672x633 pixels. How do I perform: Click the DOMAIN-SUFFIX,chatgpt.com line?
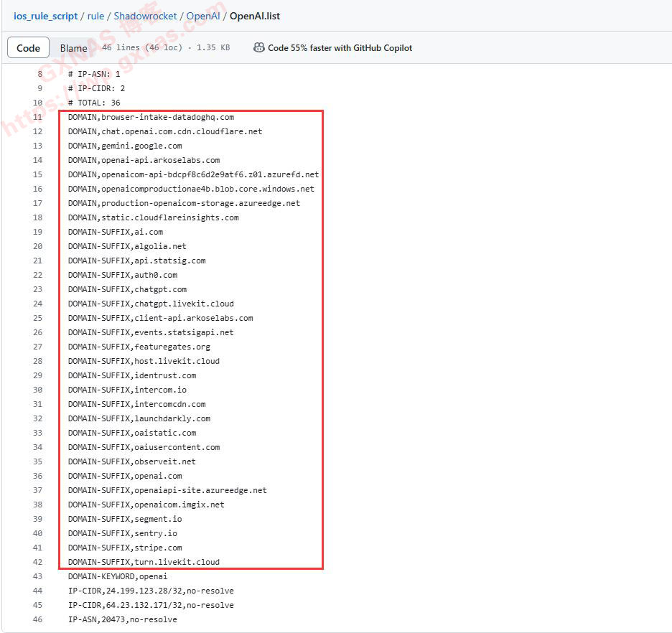127,289
